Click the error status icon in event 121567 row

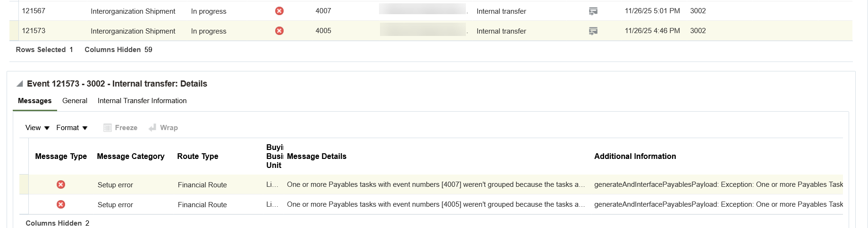click(x=279, y=11)
